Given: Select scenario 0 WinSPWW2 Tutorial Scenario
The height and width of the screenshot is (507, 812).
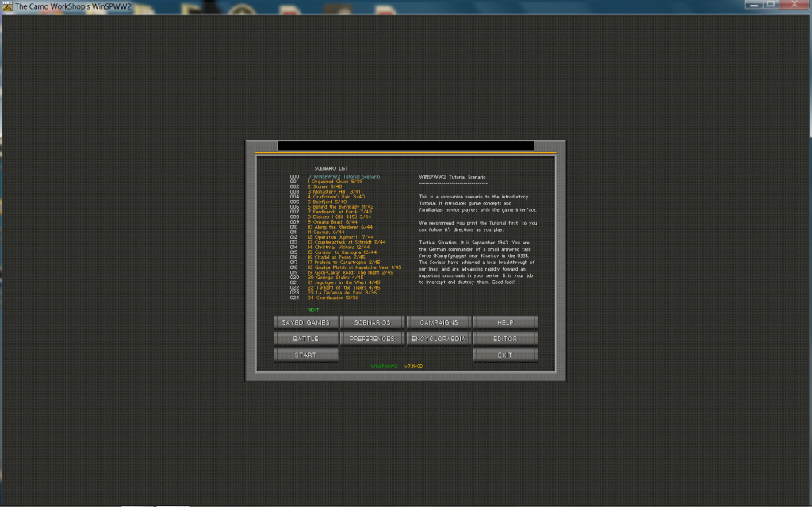Looking at the screenshot, I should pos(343,177).
